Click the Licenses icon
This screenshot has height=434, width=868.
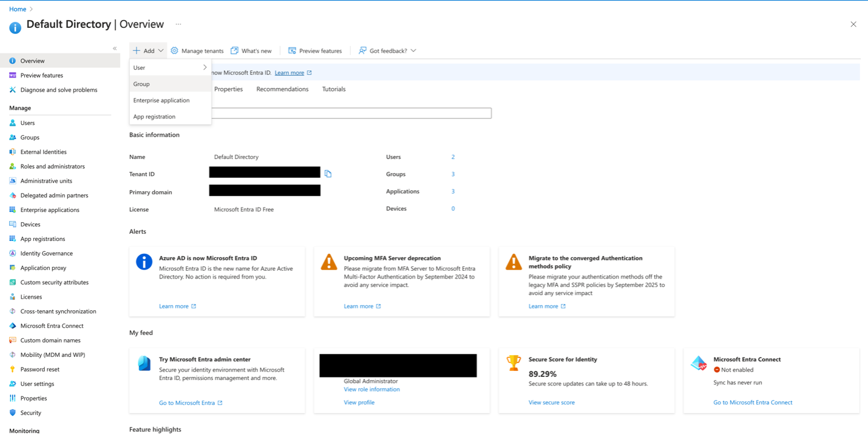tap(13, 297)
